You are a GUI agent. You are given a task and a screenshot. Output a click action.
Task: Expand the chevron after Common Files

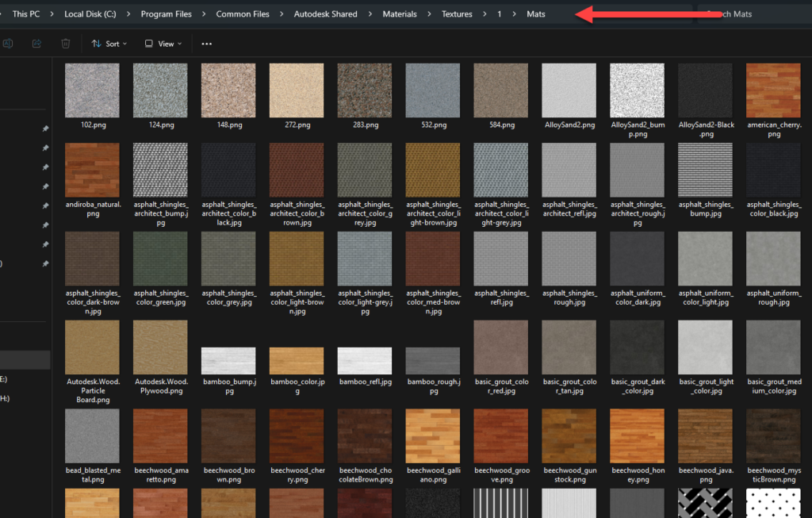click(282, 14)
